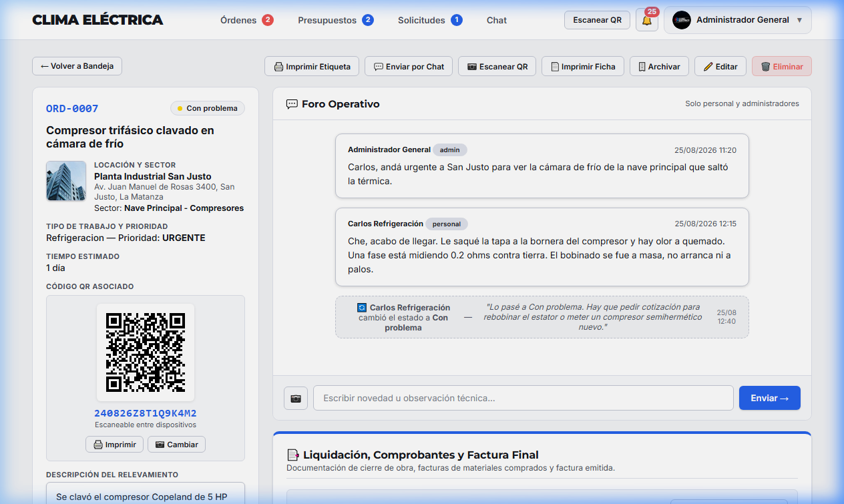844x504 pixels.
Task: Attach photo with camera icon button
Action: (x=296, y=398)
